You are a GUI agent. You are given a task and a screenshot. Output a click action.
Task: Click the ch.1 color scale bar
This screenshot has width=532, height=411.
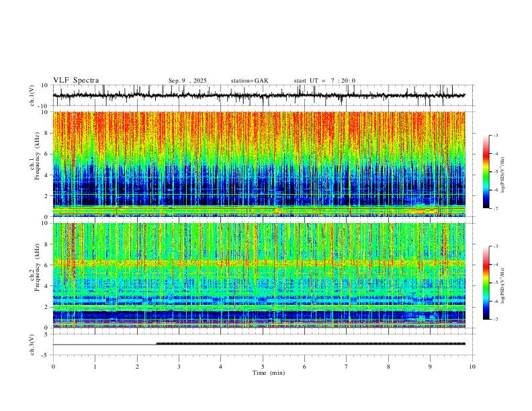click(x=486, y=172)
